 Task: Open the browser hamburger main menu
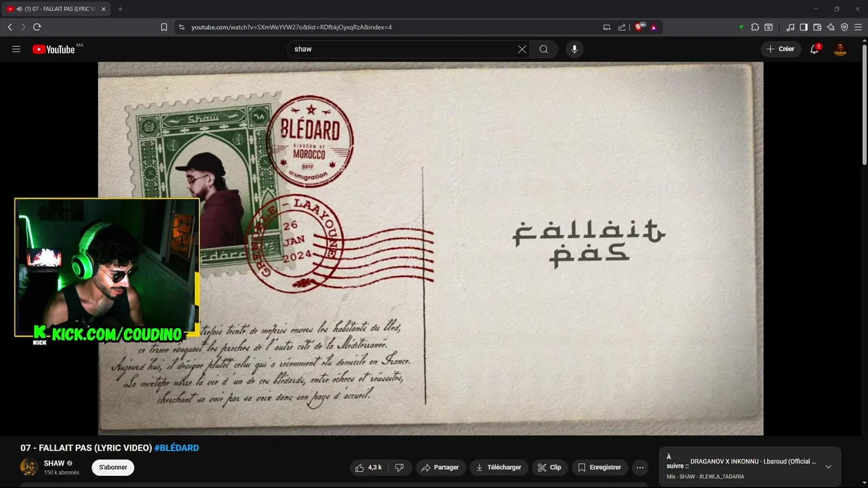[x=858, y=27]
